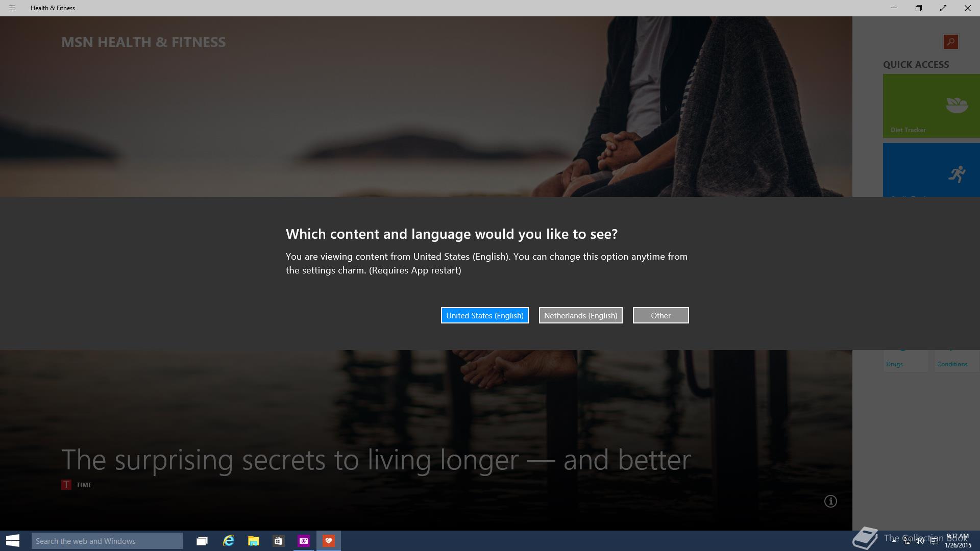
Task: Minimize the Health & Fitness window
Action: [x=894, y=8]
